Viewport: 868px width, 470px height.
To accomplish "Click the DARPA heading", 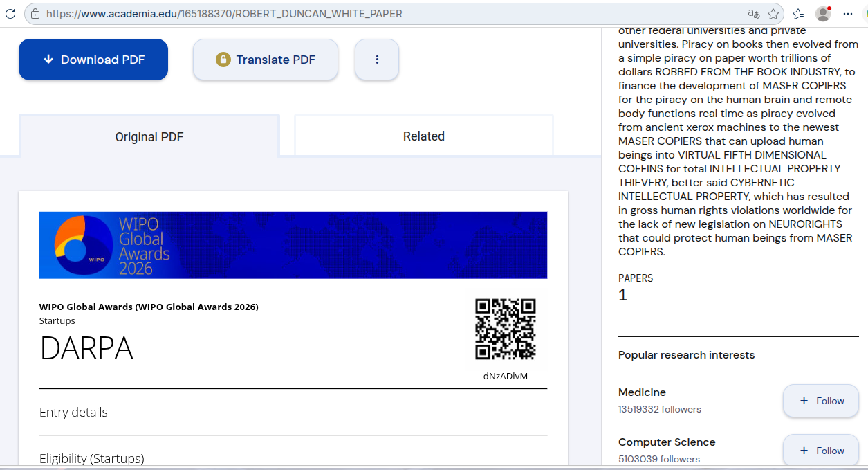I will pos(86,348).
